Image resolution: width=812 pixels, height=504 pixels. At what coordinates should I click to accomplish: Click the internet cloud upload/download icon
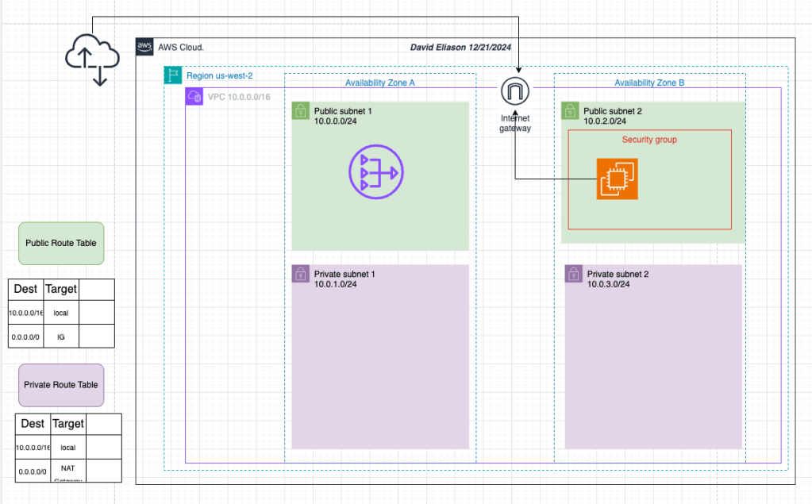(92, 57)
